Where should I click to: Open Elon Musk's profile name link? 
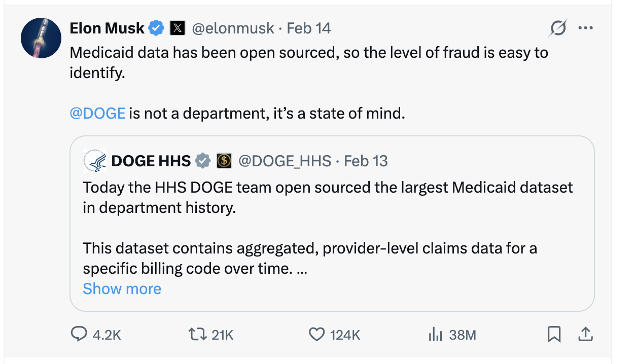tap(107, 28)
